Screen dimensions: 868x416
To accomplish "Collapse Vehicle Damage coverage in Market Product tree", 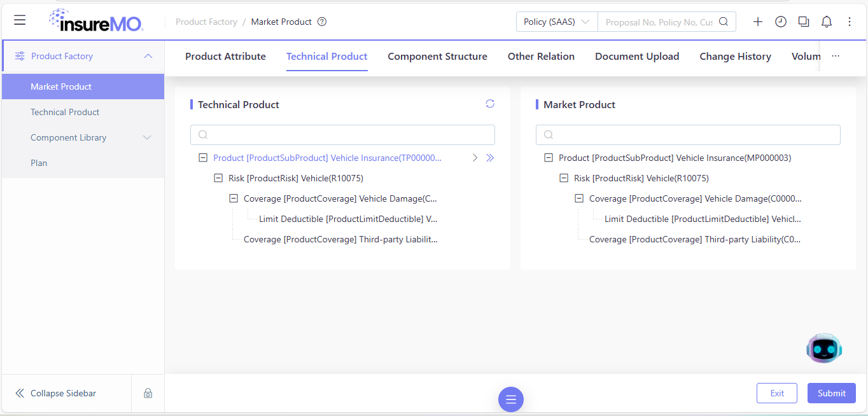I will (579, 198).
